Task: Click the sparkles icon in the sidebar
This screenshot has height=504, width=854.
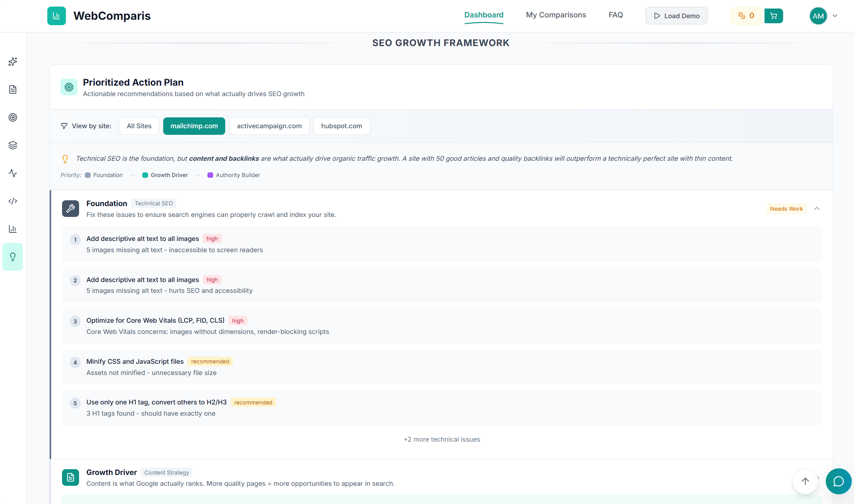Action: (x=13, y=62)
